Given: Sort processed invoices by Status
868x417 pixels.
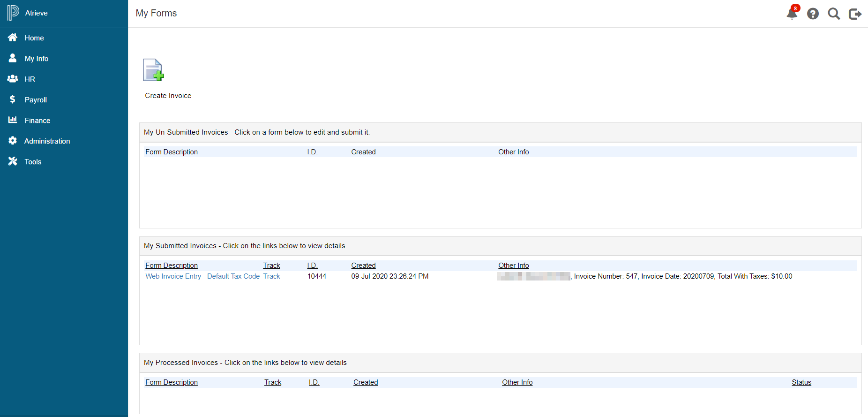Looking at the screenshot, I should 801,382.
